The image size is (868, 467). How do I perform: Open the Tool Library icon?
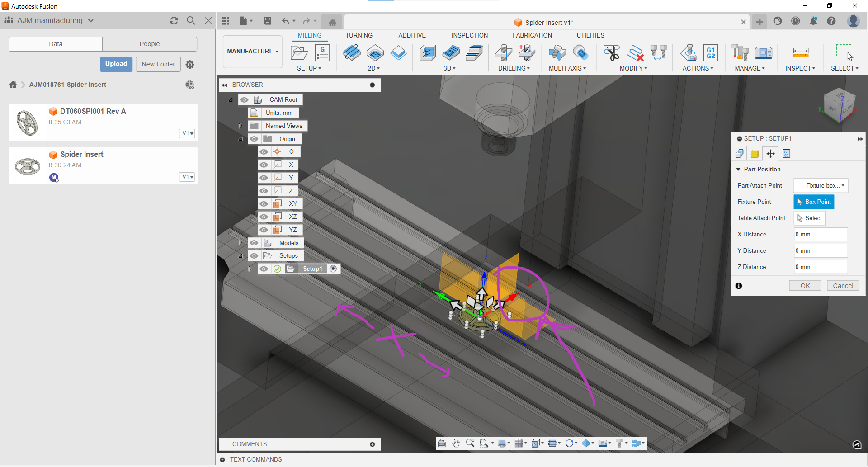click(x=740, y=53)
